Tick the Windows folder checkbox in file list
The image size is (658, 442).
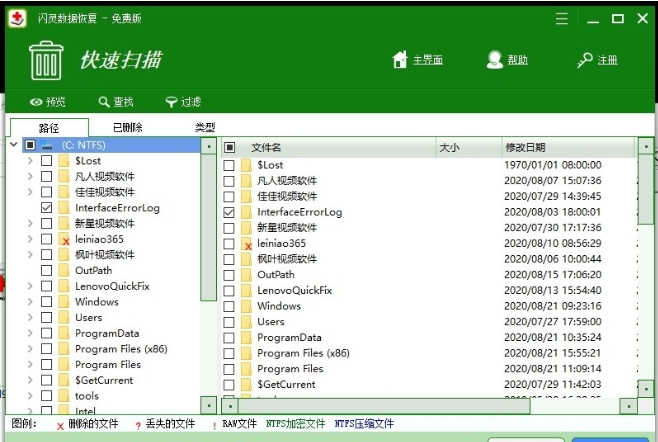229,306
